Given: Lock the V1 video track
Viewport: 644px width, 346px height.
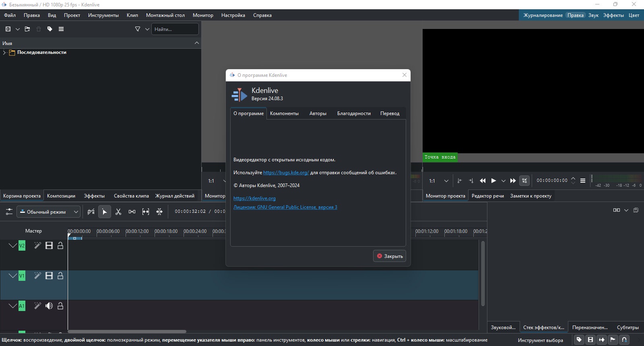Looking at the screenshot, I should 60,276.
